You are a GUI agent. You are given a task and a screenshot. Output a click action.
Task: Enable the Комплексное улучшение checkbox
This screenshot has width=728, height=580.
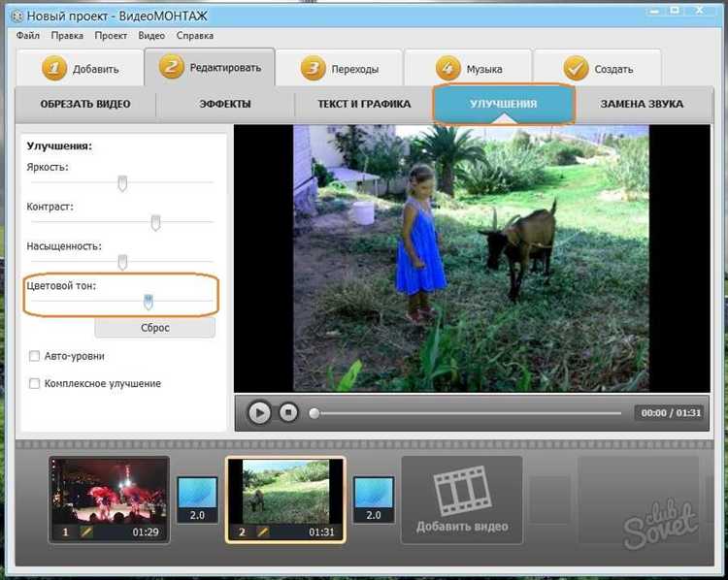[x=34, y=383]
